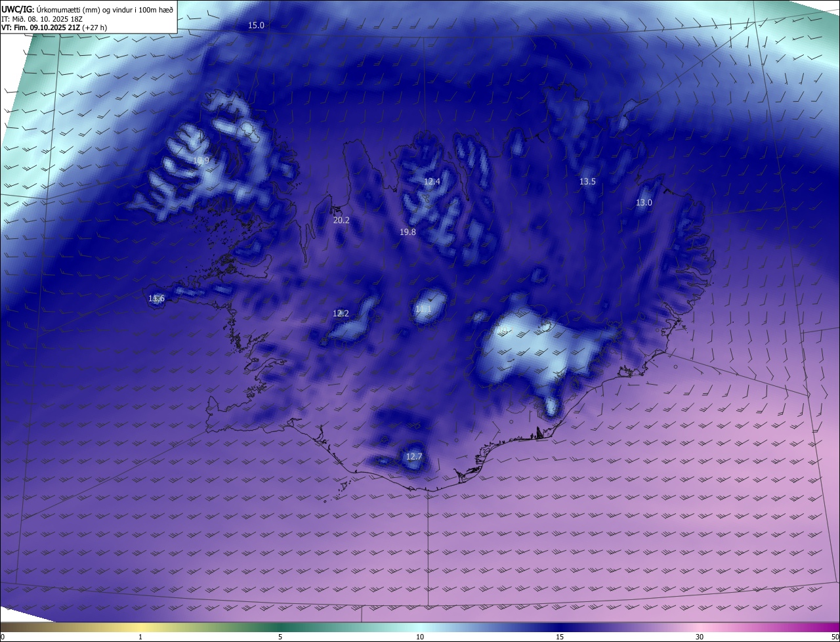840x642 pixels.
Task: Click the 13.5 value label on the map
Action: pos(587,181)
